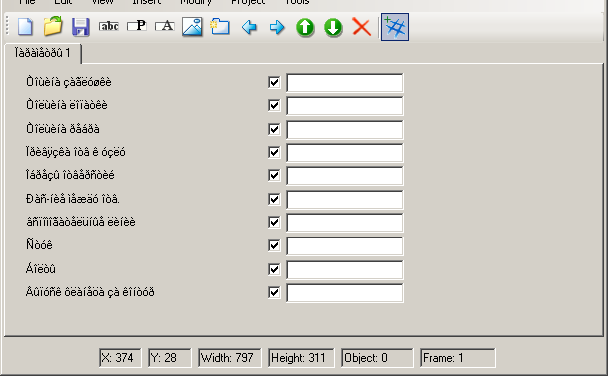Click the blue left arrow icon
The width and height of the screenshot is (608, 376).
tap(249, 27)
